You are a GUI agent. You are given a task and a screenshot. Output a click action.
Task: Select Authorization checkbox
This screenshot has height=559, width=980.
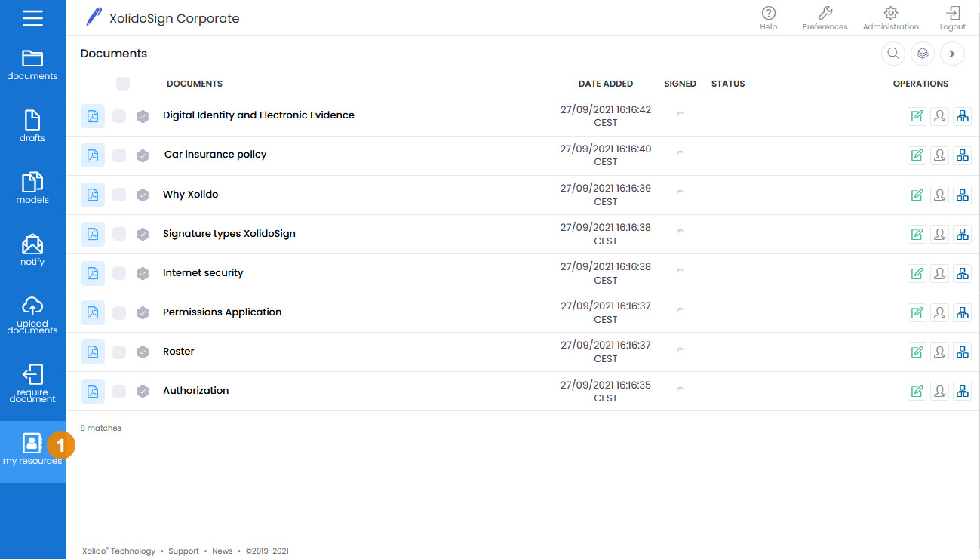[119, 391]
